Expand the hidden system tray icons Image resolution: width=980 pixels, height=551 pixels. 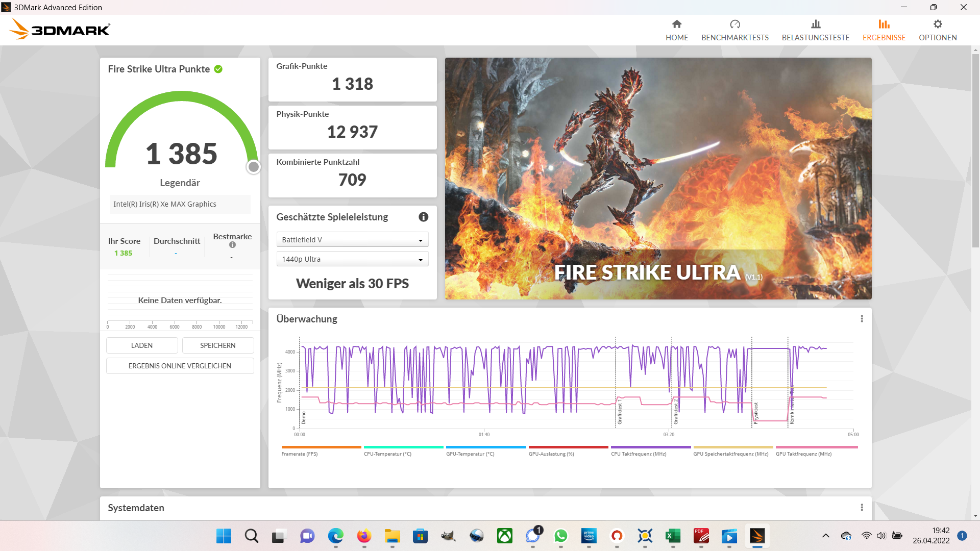tap(826, 536)
